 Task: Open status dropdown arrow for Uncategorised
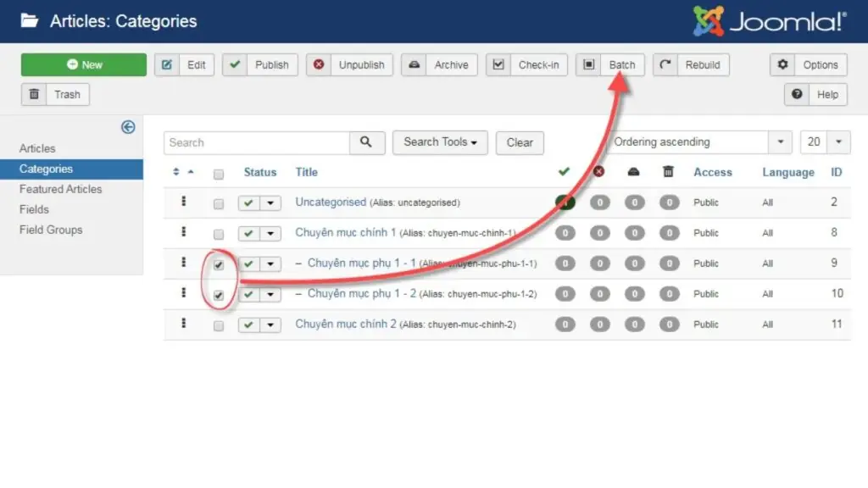(x=270, y=203)
